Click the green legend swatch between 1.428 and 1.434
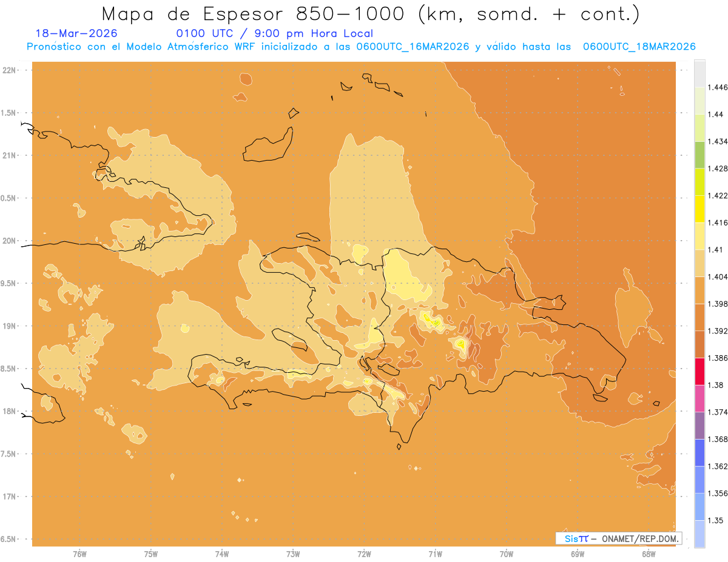728x562 pixels. tap(699, 155)
